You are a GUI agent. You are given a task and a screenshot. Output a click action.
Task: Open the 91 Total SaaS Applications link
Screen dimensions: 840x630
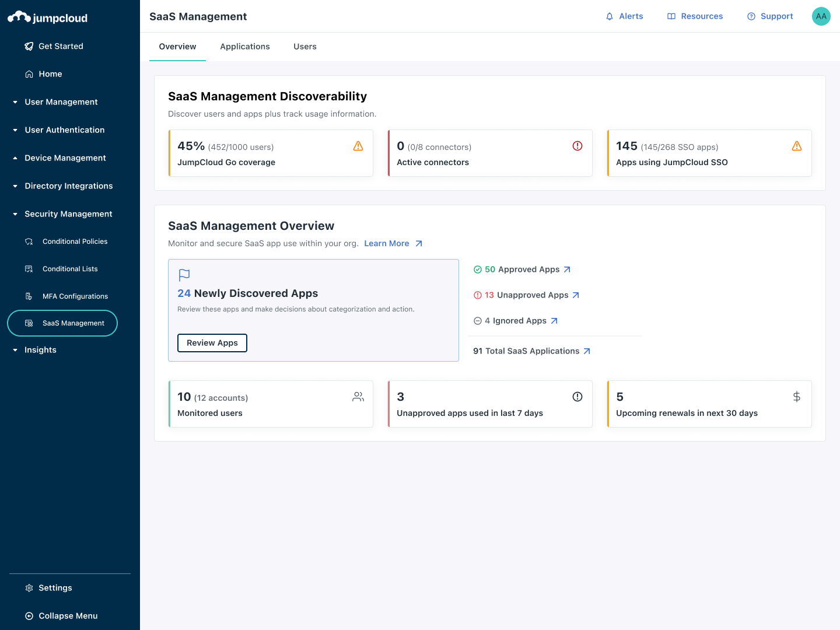[x=532, y=351]
